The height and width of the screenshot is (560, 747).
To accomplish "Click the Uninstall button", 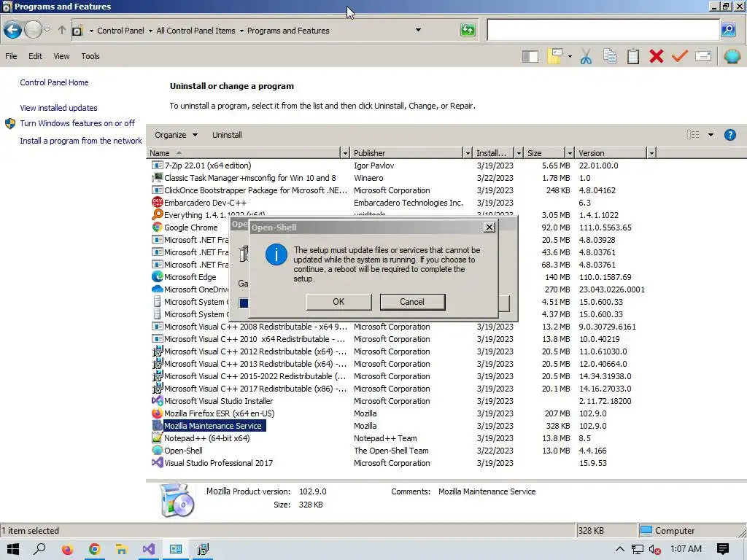I will coord(228,135).
